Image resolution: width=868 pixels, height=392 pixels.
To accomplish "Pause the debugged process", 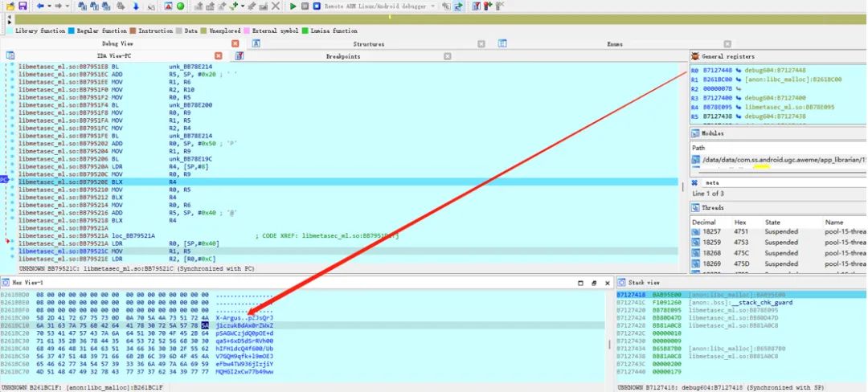I will pos(305,6).
